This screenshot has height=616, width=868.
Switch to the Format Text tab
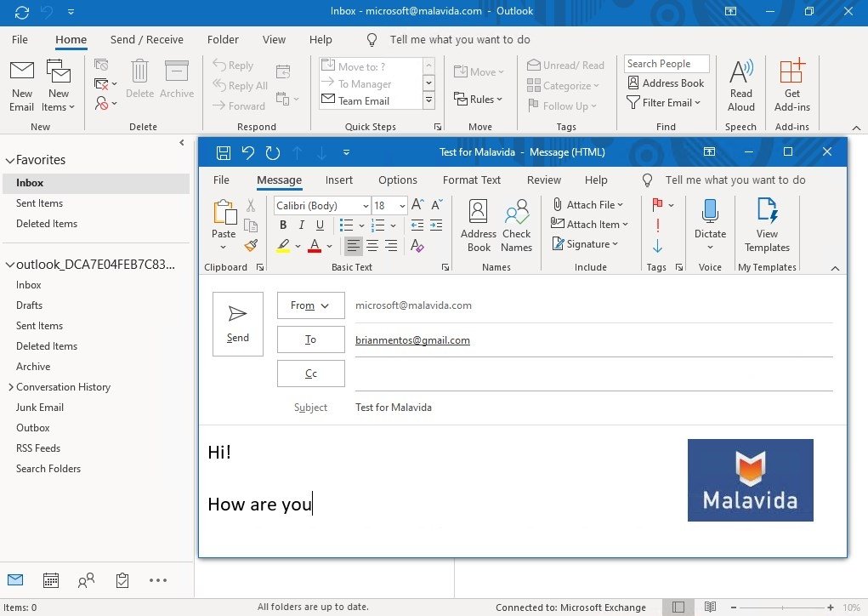471,180
